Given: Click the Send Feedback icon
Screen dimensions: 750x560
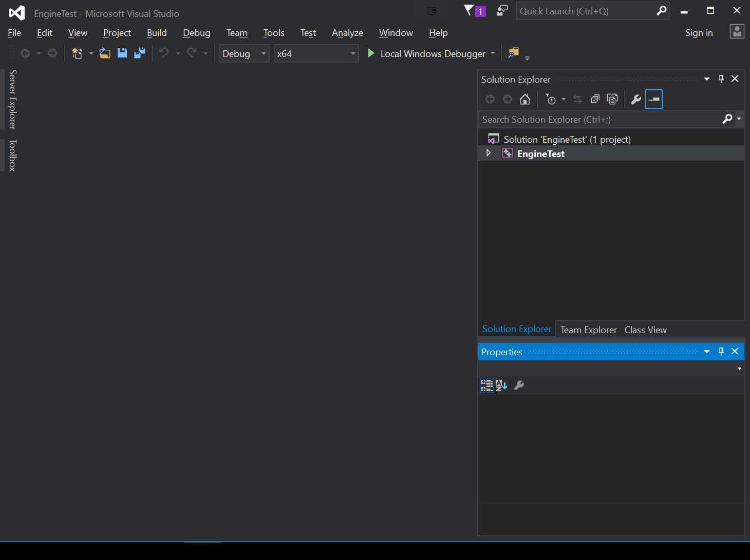Looking at the screenshot, I should (502, 10).
